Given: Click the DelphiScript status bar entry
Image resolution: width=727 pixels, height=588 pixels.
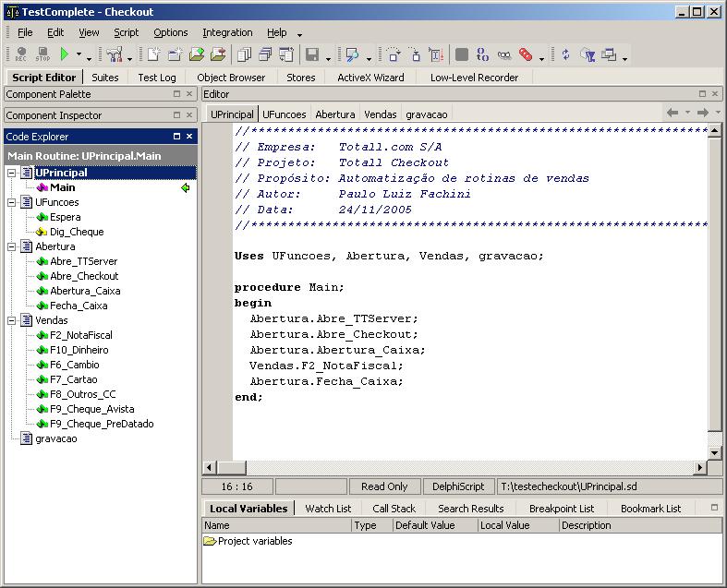Looking at the screenshot, I should pos(458,486).
